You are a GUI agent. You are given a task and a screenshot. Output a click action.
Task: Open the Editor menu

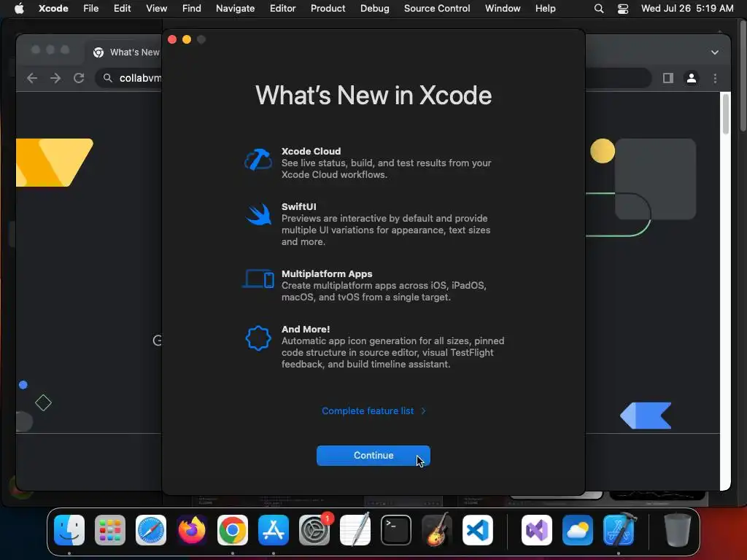[x=282, y=9]
